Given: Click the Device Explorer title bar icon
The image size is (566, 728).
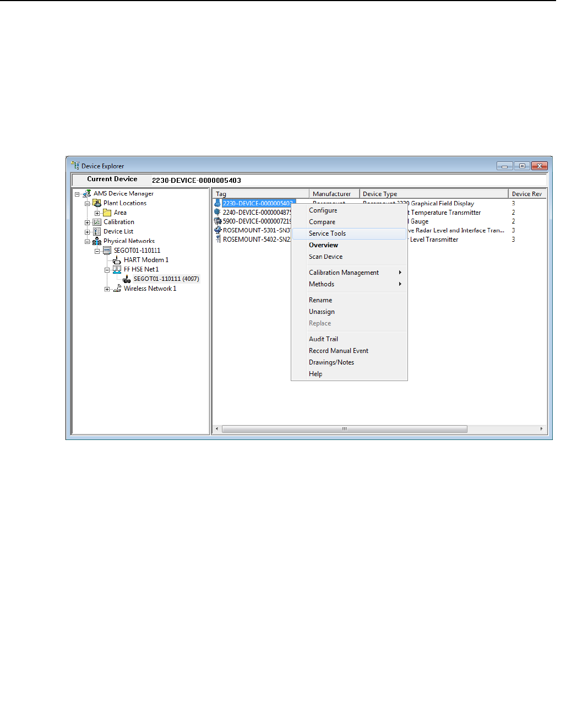Looking at the screenshot, I should point(75,166).
